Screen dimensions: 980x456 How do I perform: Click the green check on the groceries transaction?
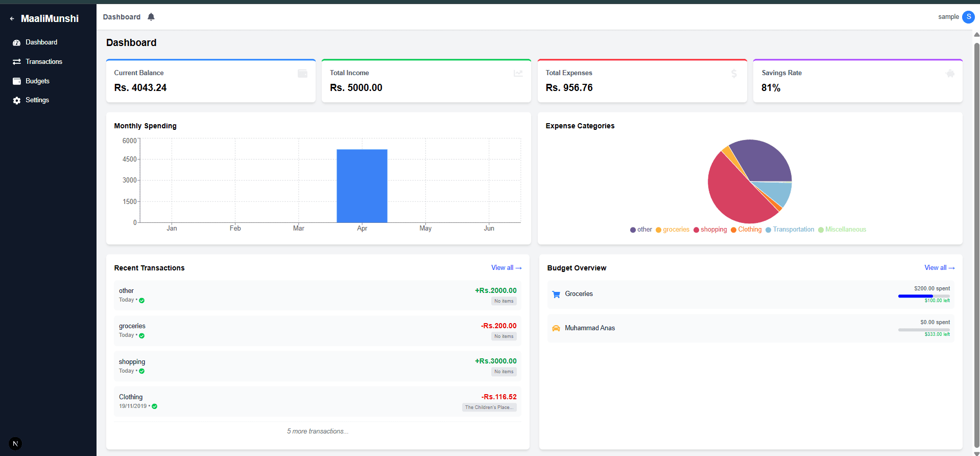(x=142, y=336)
